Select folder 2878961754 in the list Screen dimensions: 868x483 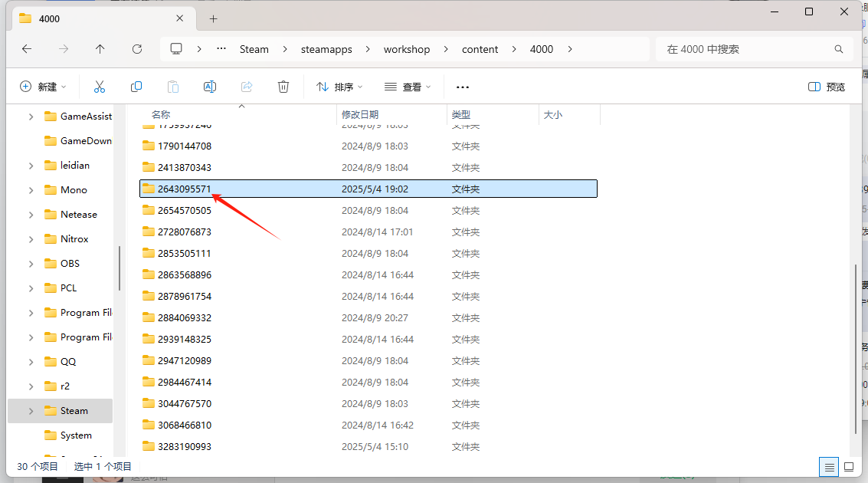(185, 296)
